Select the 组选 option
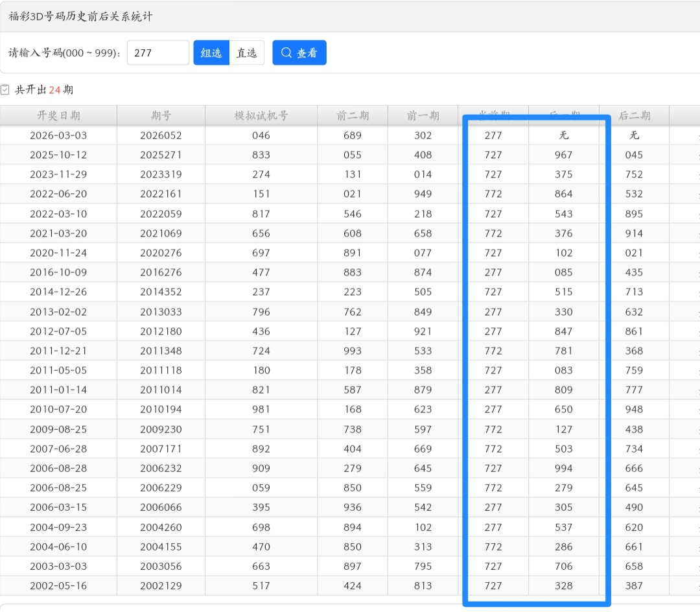 click(211, 53)
